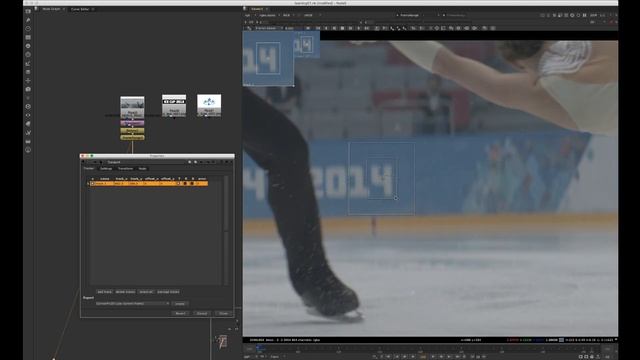Click the timeline playhead marker
The image size is (640, 360).
(x=258, y=348)
